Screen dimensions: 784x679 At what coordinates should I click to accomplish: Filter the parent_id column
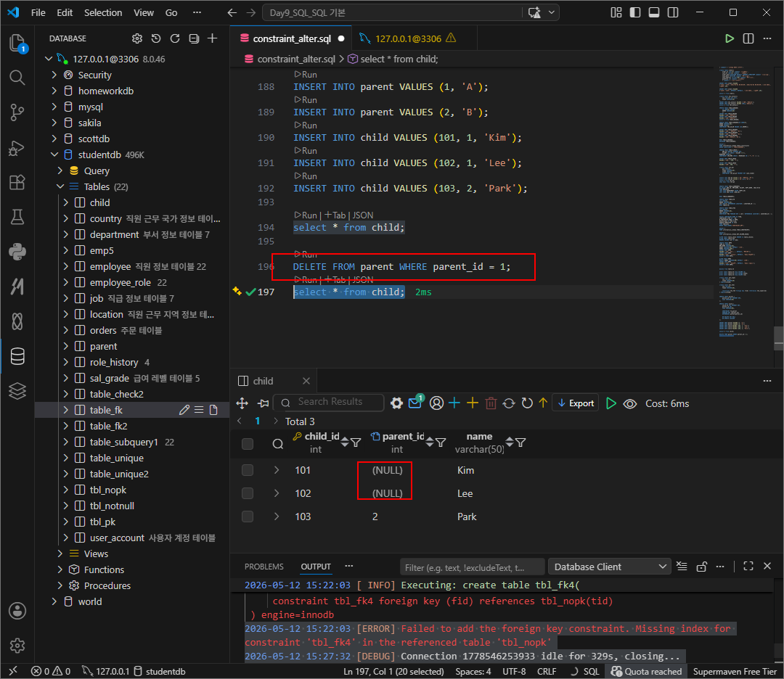point(441,443)
